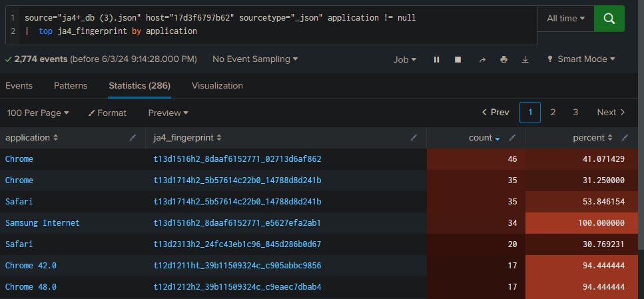Click the Samsung Internet application cell
Image resolution: width=644 pixels, height=299 pixels.
43,223
